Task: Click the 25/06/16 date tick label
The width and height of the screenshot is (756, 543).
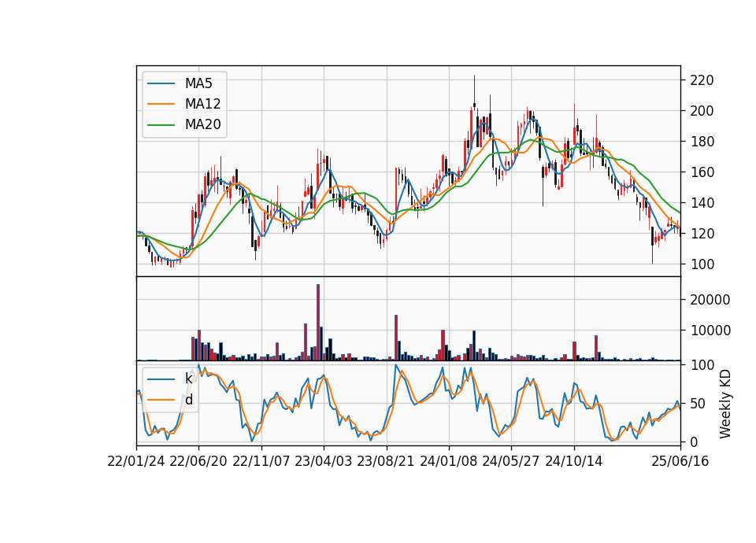Action: [680, 461]
